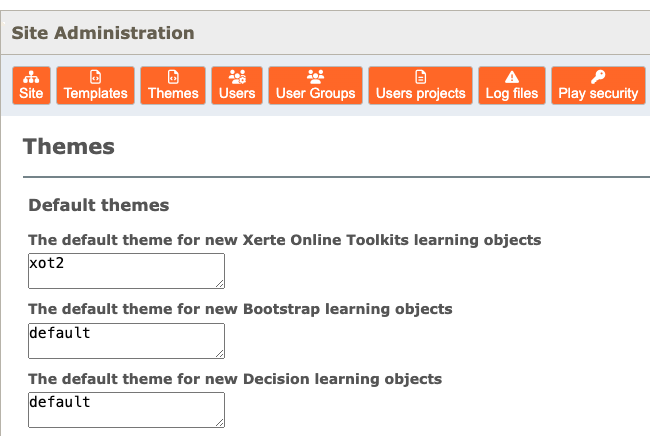
Task: Click resize handle of Bootstrap theme textarea
Action: coord(219,353)
